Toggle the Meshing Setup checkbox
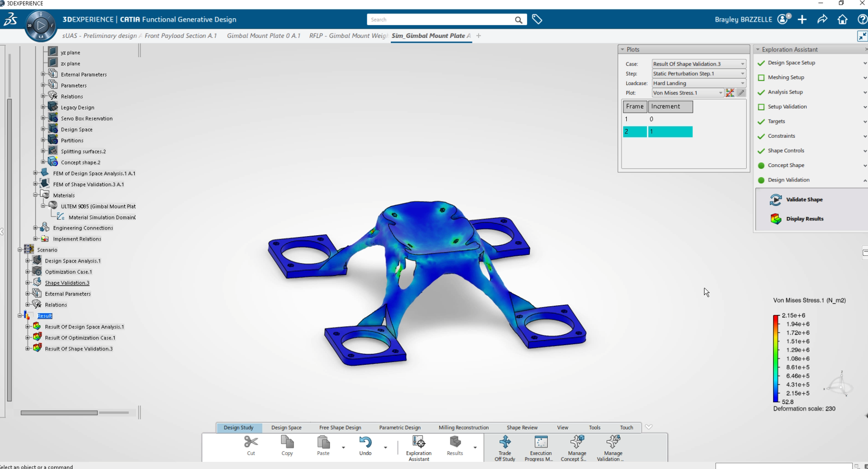 coord(761,78)
